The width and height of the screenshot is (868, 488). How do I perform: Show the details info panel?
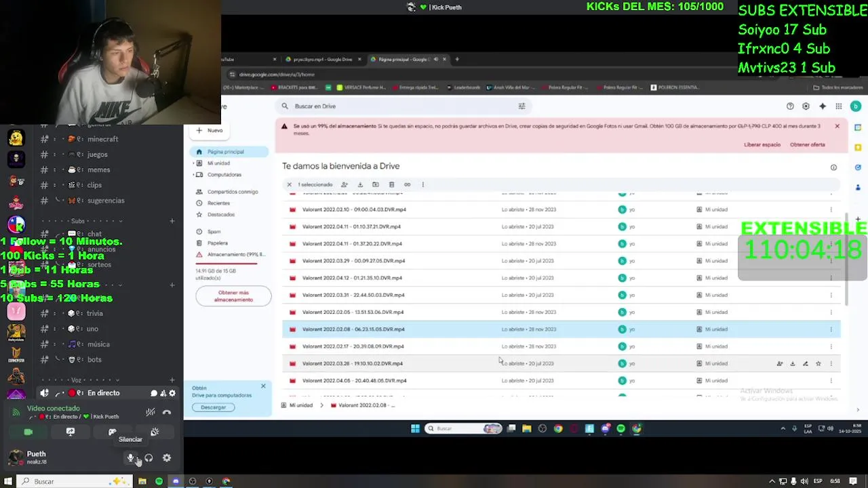[x=833, y=167]
